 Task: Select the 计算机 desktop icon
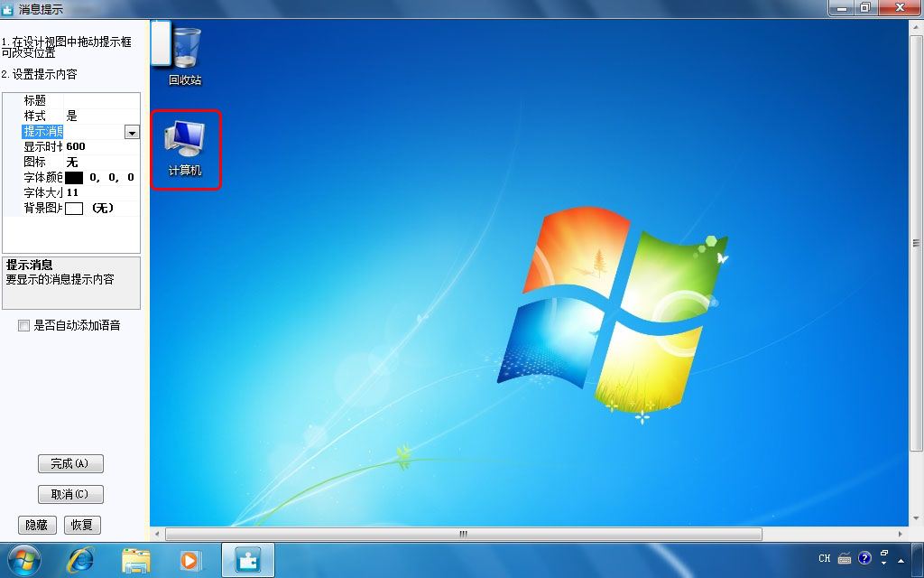(185, 149)
